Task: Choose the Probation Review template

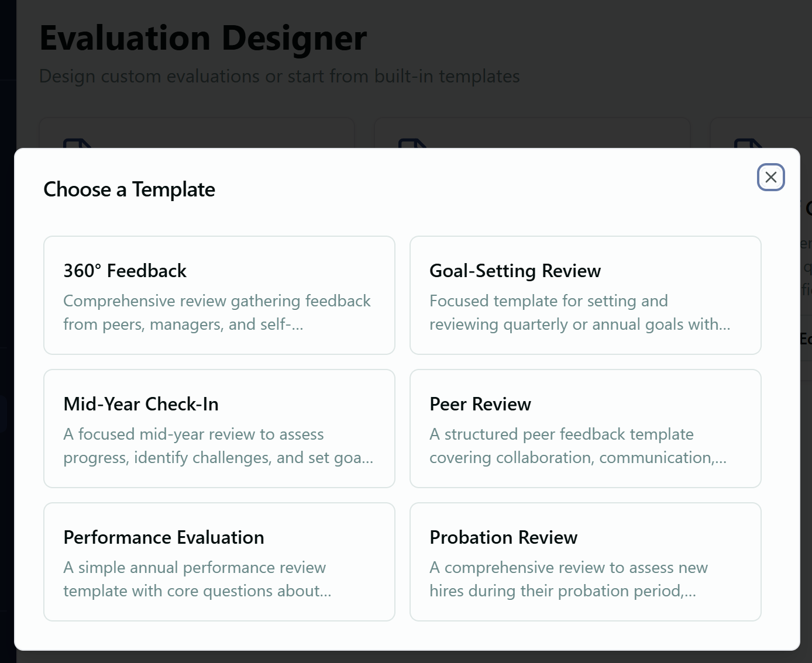Action: click(x=503, y=537)
